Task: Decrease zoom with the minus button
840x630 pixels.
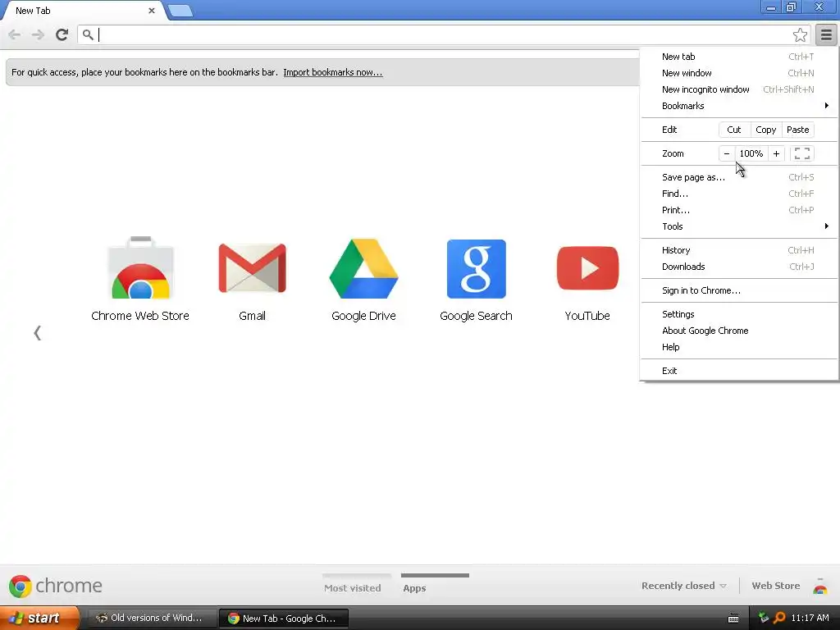Action: (727, 153)
